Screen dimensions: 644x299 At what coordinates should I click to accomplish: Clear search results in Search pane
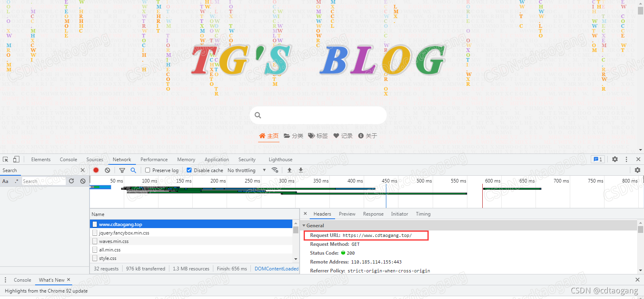tap(83, 181)
